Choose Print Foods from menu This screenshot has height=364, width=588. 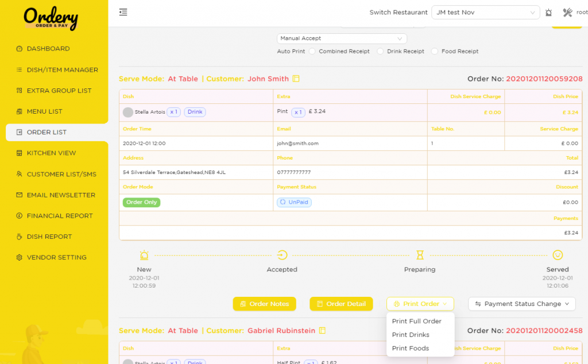(410, 348)
